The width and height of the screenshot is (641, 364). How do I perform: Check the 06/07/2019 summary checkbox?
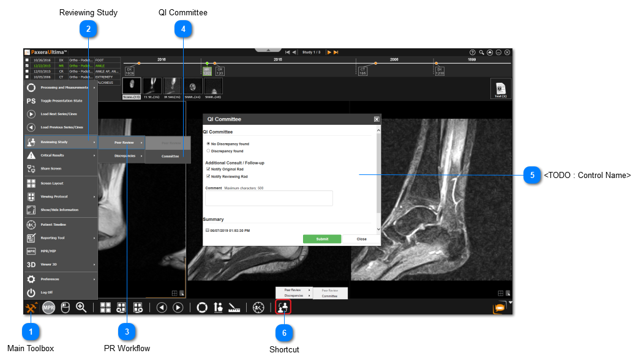(208, 230)
